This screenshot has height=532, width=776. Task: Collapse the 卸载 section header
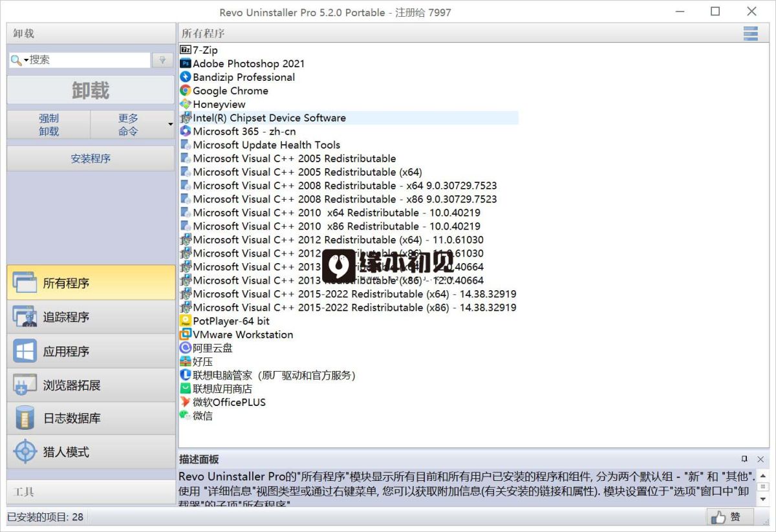91,34
